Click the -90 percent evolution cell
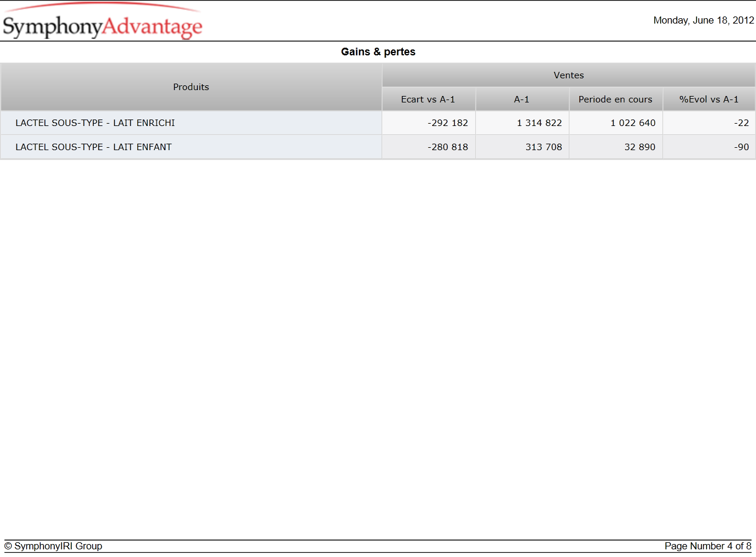 [709, 147]
